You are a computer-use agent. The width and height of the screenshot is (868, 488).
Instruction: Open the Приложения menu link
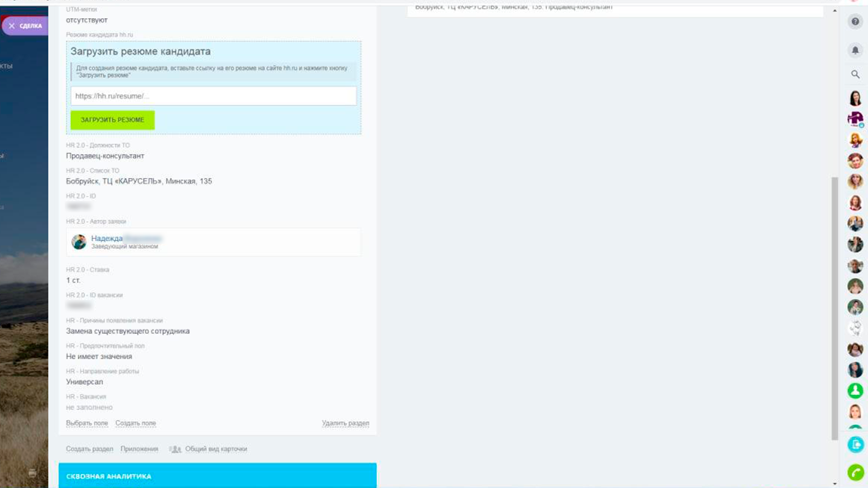139,449
